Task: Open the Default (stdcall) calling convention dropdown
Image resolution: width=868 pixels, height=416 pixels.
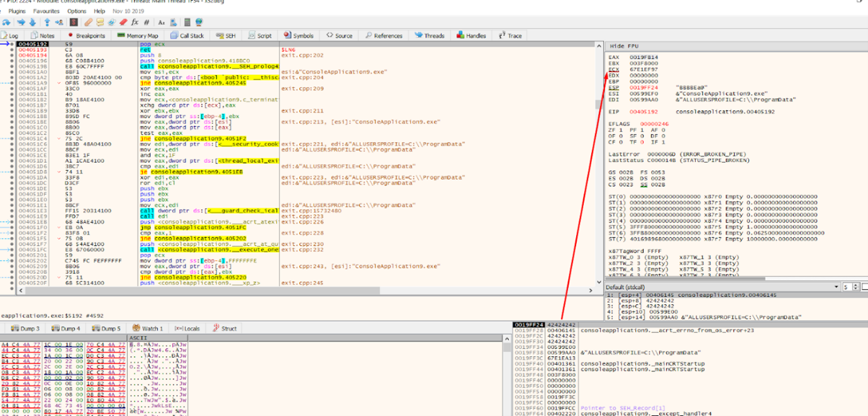Action: tap(722, 287)
